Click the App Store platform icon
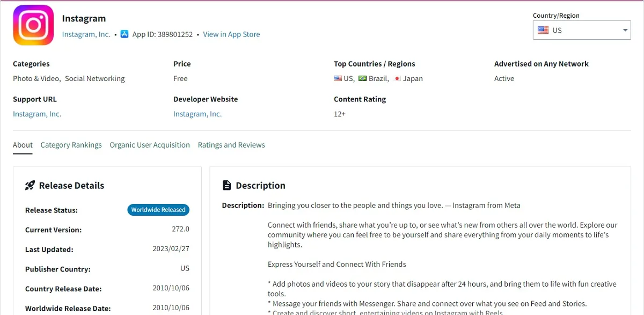This screenshot has width=644, height=315. (125, 34)
